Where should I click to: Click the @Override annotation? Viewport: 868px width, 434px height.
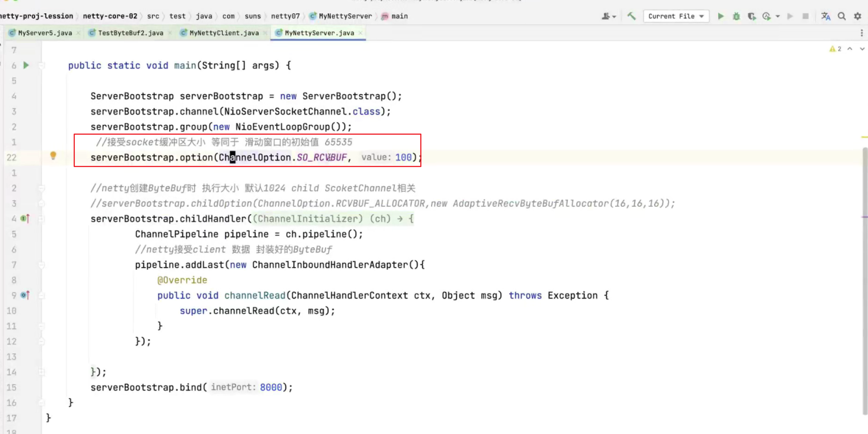(x=182, y=280)
